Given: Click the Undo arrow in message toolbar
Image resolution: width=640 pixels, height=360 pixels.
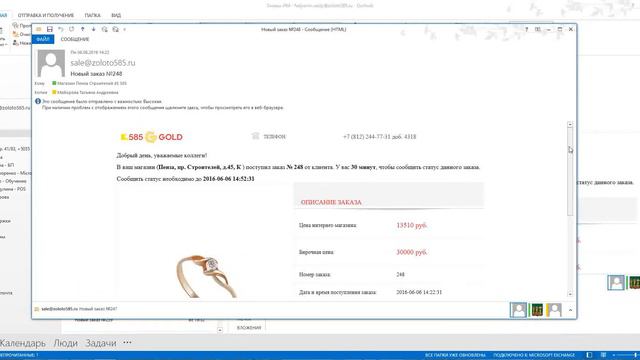Looking at the screenshot, I should pyautogui.click(x=60, y=29).
